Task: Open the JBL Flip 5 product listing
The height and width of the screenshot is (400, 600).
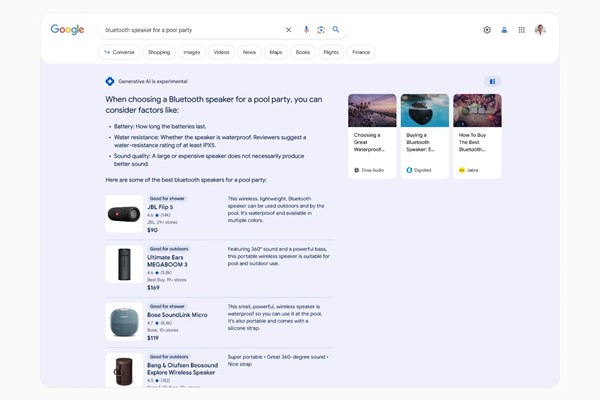Action: coord(160,208)
